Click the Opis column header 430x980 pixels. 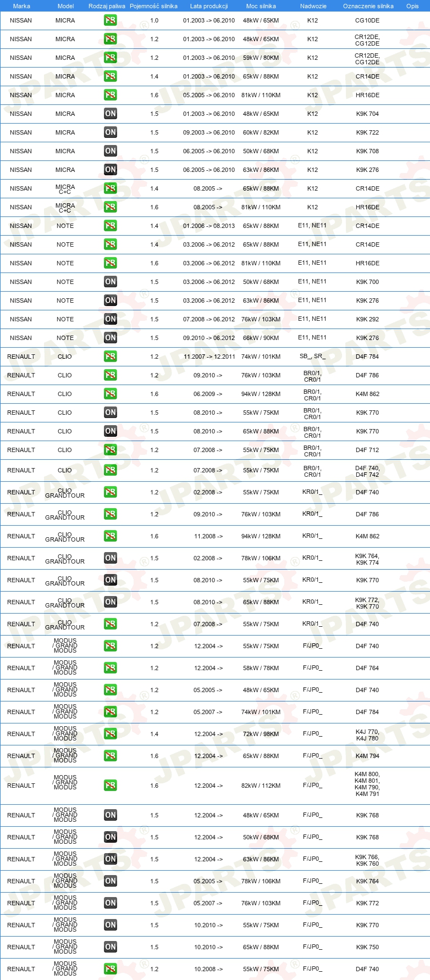pyautogui.click(x=412, y=6)
